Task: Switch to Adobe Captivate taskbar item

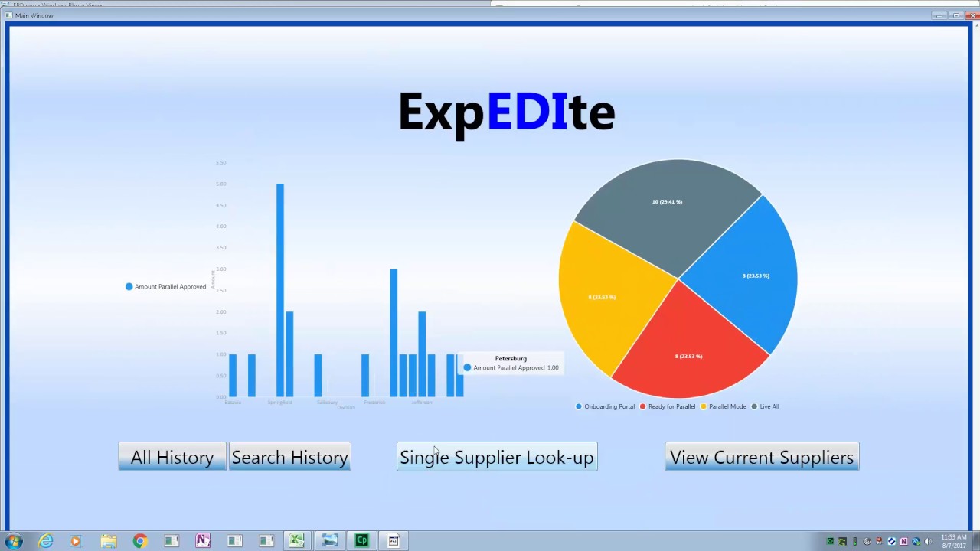Action: pyautogui.click(x=361, y=541)
